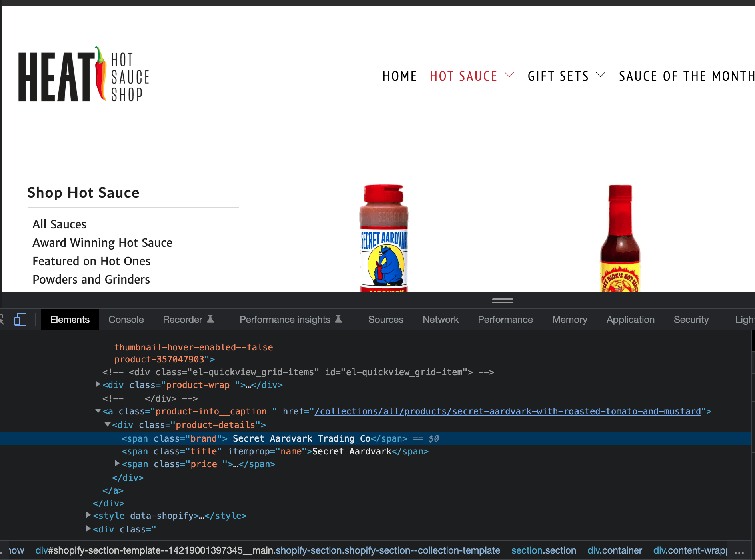Open the Memory tab

pyautogui.click(x=570, y=319)
